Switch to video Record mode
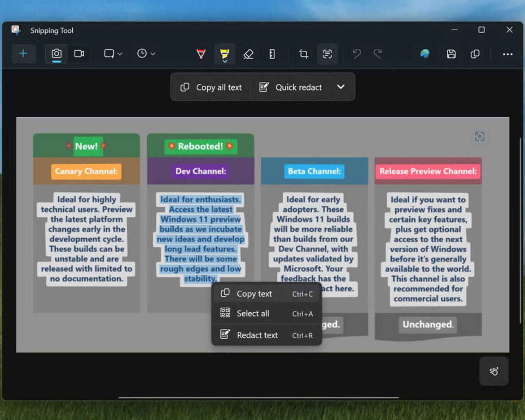Image resolution: width=525 pixels, height=420 pixels. pyautogui.click(x=79, y=54)
